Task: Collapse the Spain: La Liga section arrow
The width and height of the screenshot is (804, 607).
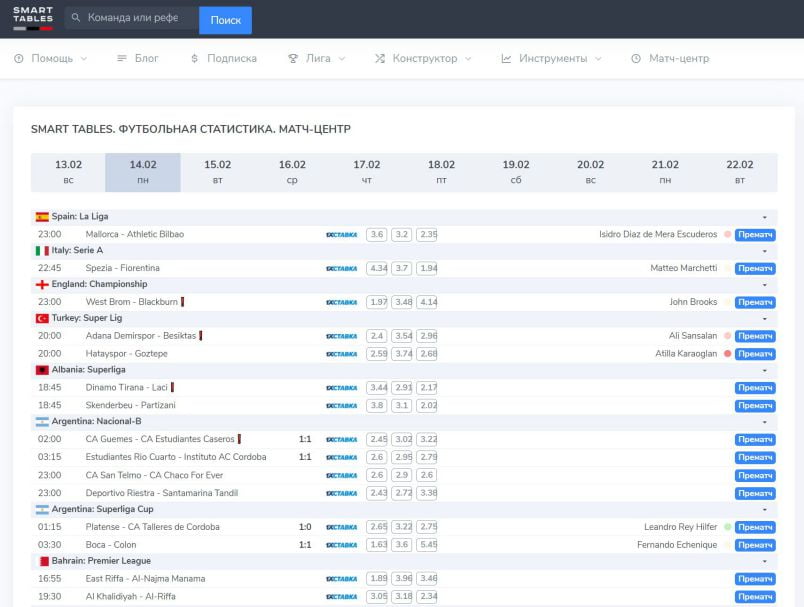Action: click(x=764, y=217)
